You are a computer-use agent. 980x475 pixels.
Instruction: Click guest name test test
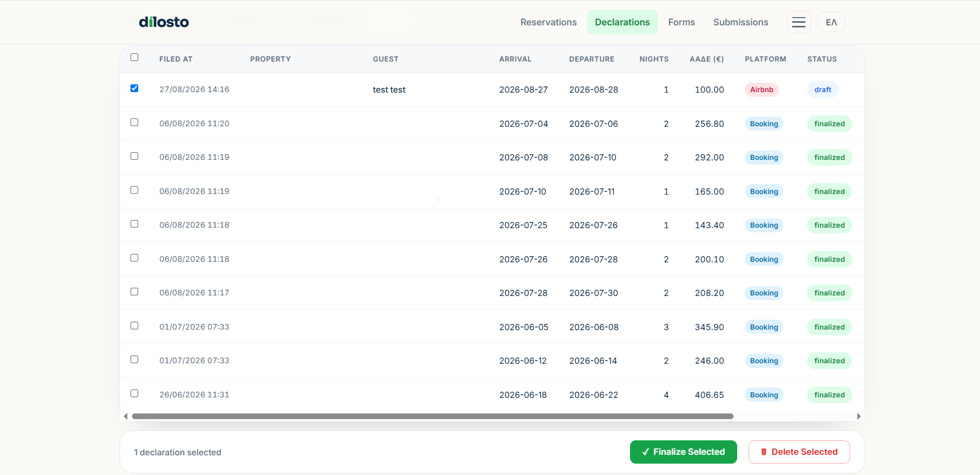click(389, 90)
